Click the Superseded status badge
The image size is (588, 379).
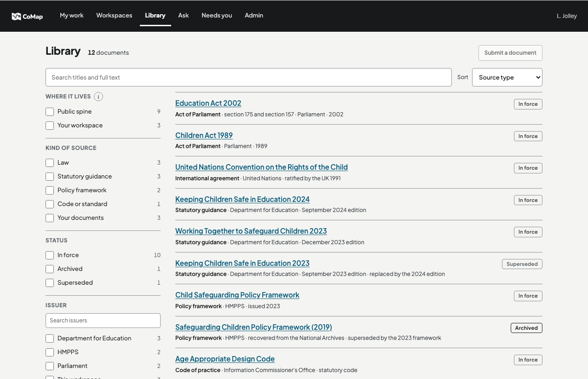click(522, 264)
